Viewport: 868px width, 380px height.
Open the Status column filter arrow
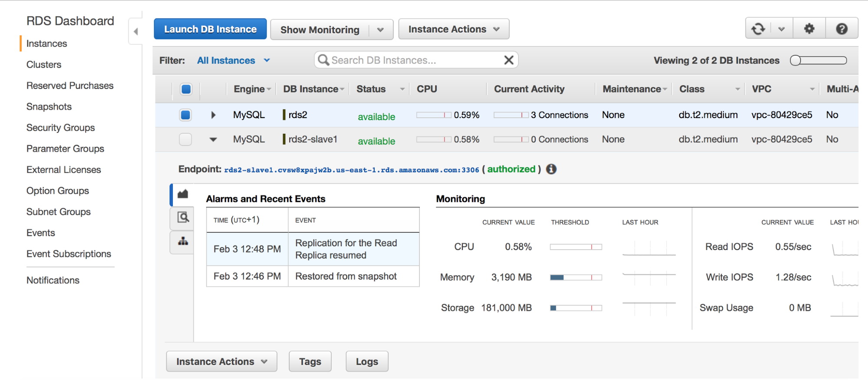coord(402,89)
